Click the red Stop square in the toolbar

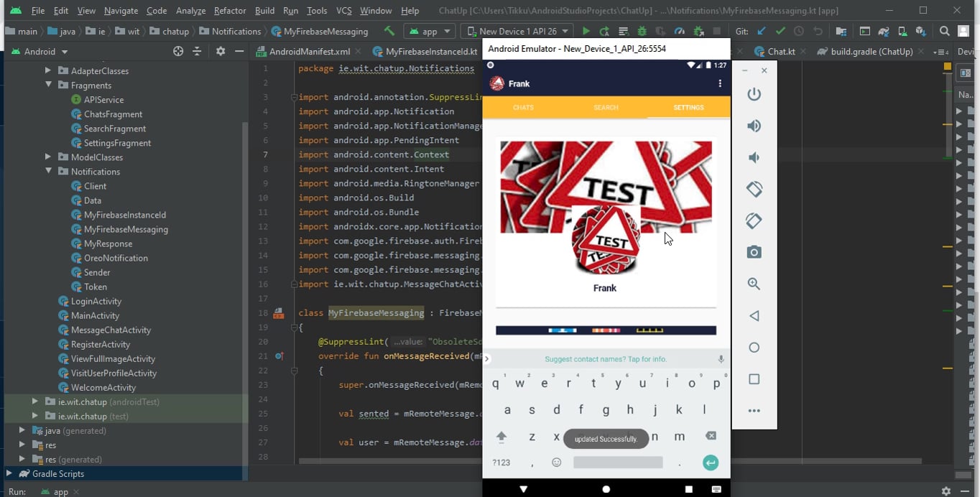pos(717,31)
